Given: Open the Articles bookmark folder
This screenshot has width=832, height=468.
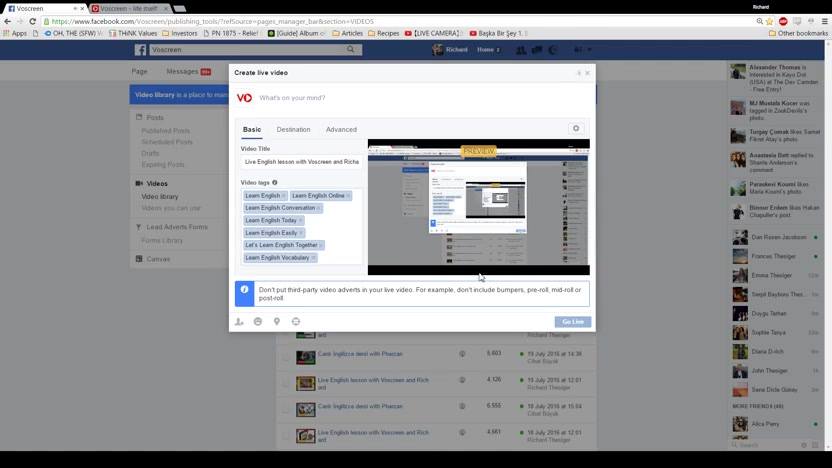Looking at the screenshot, I should point(348,33).
